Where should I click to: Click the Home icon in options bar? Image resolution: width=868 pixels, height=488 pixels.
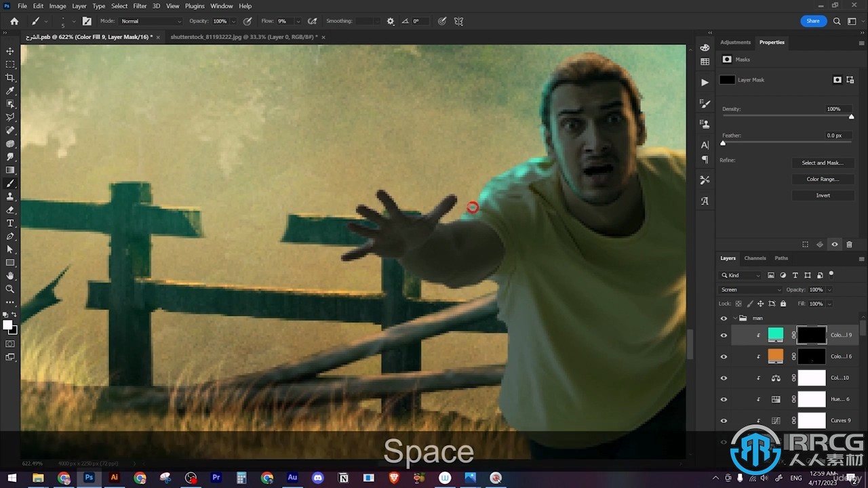pyautogui.click(x=14, y=21)
